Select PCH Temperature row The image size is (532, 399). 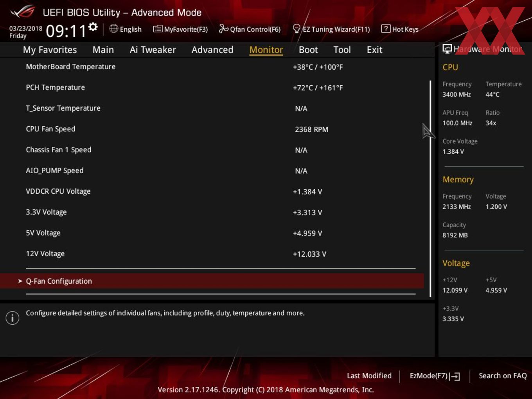(x=212, y=88)
